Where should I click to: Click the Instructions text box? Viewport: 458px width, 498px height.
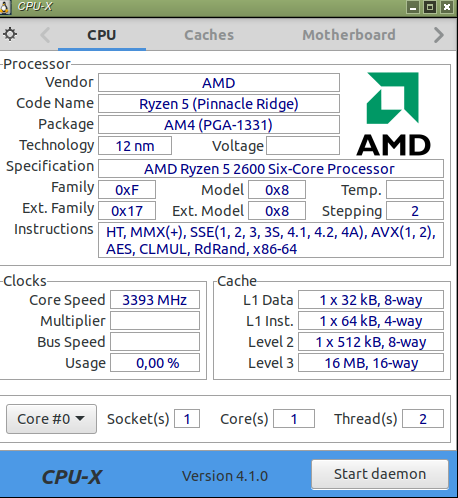pos(271,240)
